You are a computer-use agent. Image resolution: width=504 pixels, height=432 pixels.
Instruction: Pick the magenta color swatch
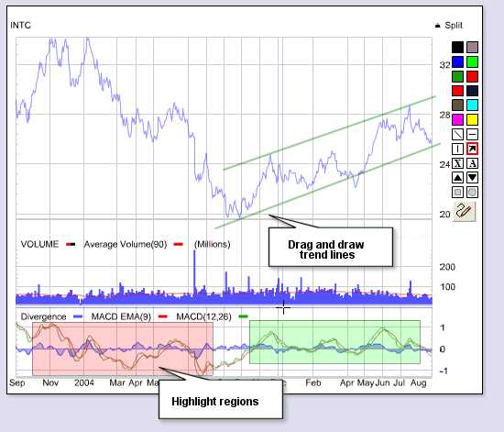457,119
